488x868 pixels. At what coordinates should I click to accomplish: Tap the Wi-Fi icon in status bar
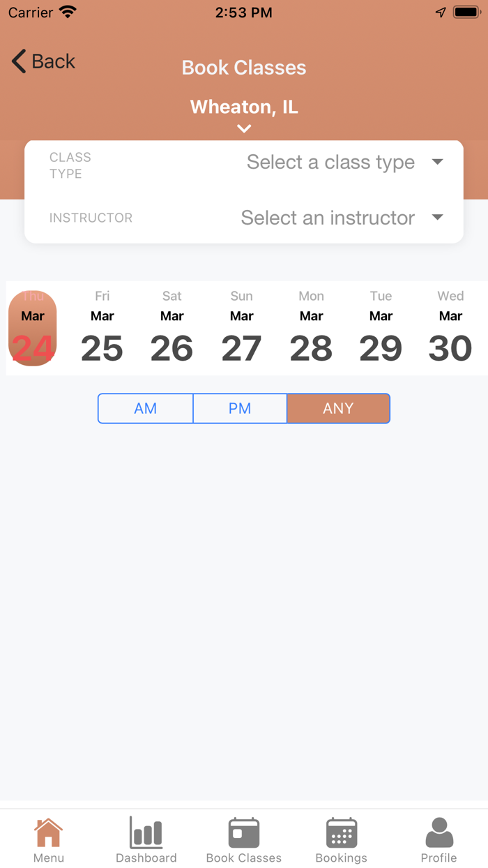click(68, 11)
